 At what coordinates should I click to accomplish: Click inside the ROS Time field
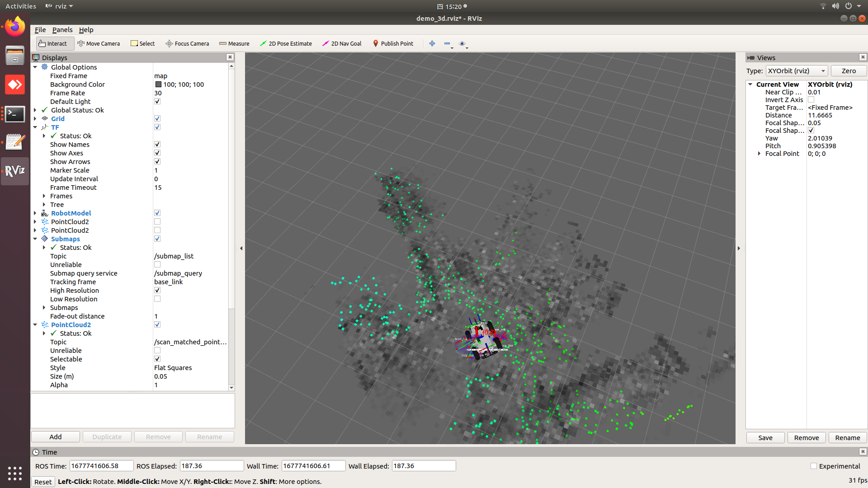pos(101,465)
